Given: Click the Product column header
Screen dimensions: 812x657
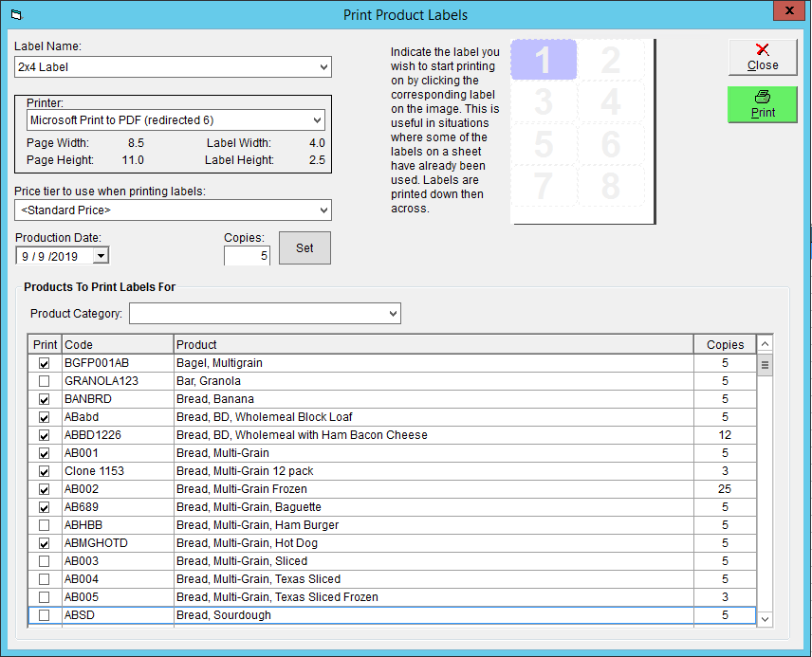Looking at the screenshot, I should point(434,345).
